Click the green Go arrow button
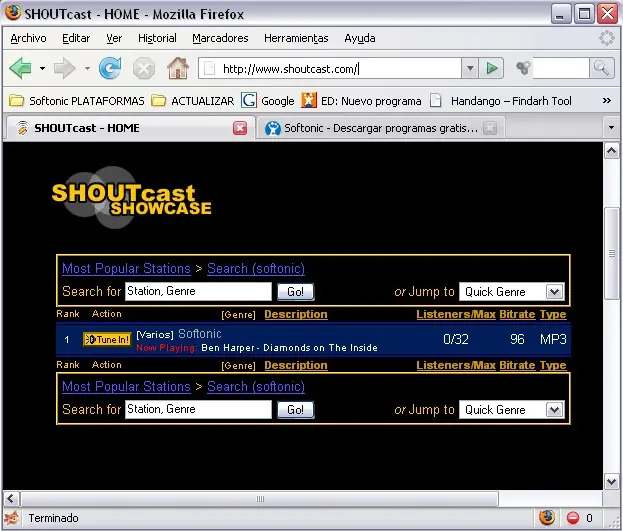 click(492, 69)
